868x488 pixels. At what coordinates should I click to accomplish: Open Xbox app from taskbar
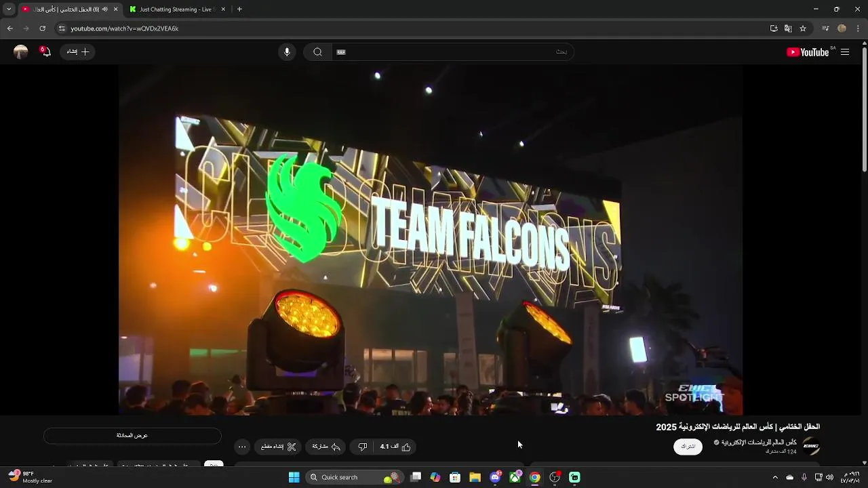515,477
